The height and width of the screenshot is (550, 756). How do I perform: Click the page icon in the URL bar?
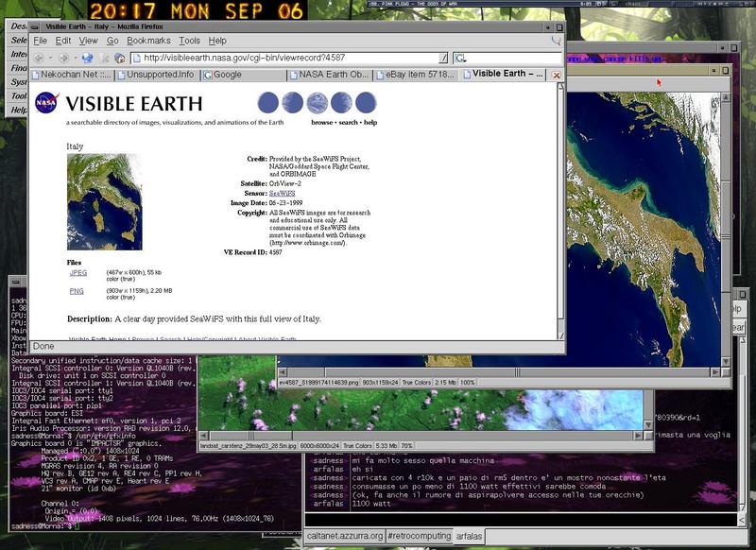[x=137, y=59]
